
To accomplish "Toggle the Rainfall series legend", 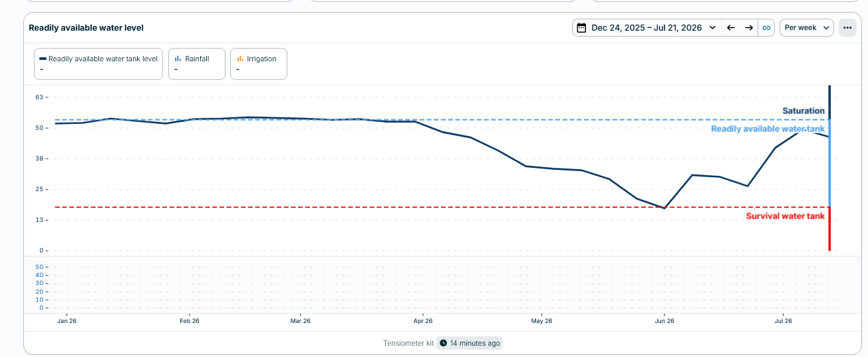I will (x=197, y=64).
